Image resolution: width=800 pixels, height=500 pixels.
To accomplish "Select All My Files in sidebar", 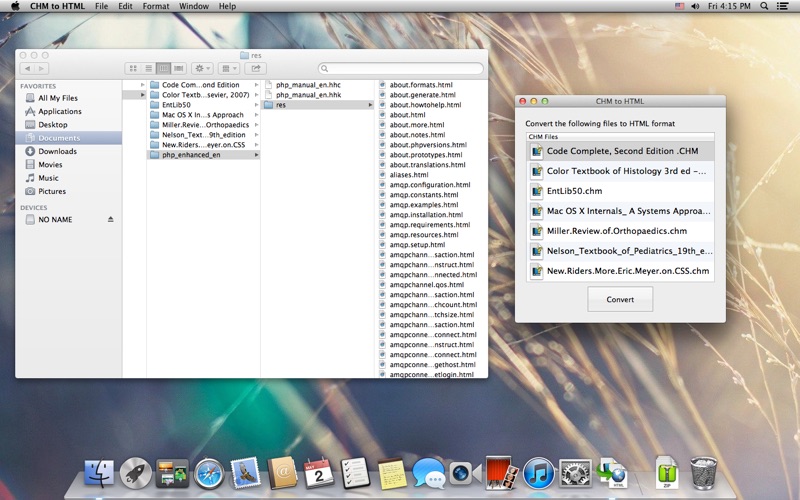I will (58, 98).
